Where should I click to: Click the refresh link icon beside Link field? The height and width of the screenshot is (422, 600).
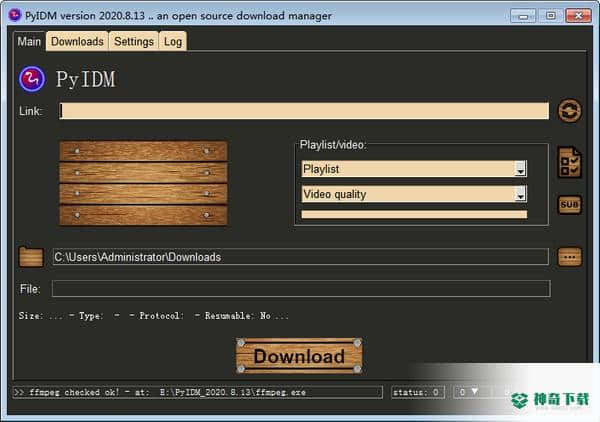(569, 111)
